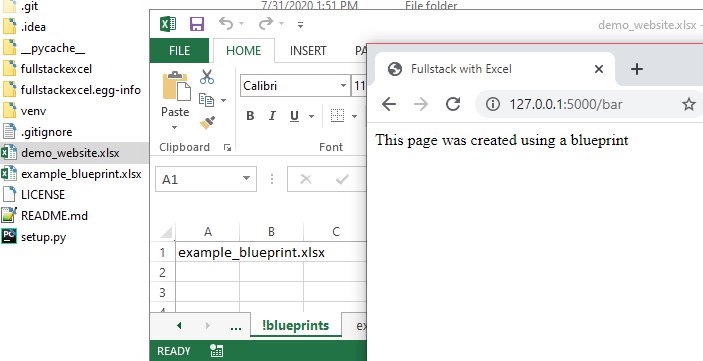
Task: Open the Name Box dropdown arrow
Action: (x=246, y=178)
